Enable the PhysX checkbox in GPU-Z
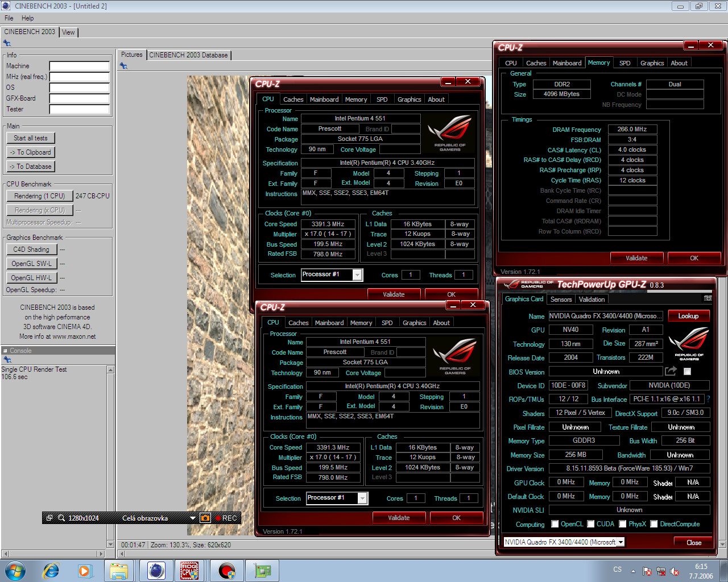728x582 pixels. 623,524
